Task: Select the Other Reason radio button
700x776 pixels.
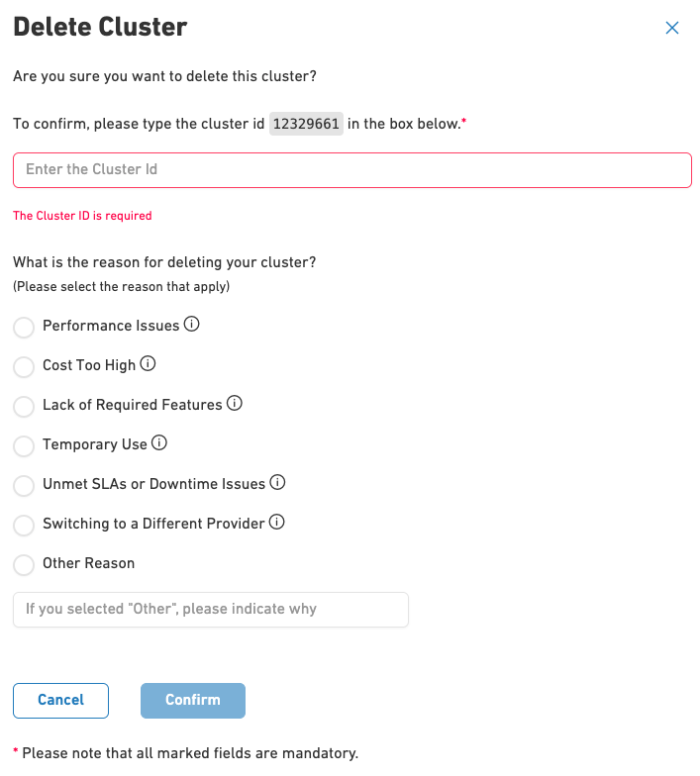Action: 24,565
